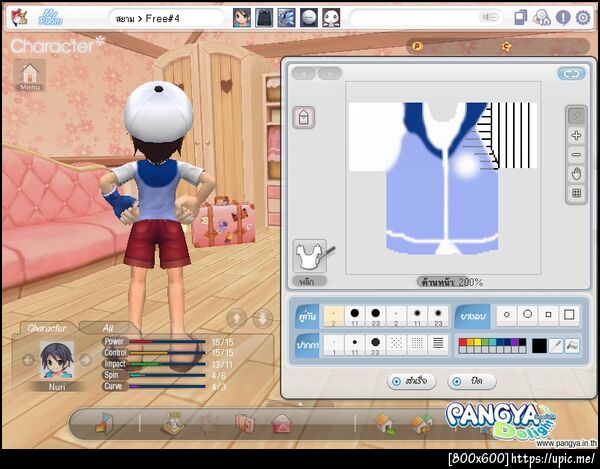Select the soft brush size 23

coord(438,316)
